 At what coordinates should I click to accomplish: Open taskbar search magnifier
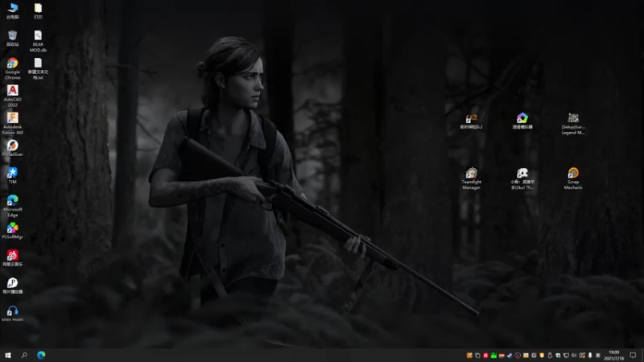[x=24, y=355]
